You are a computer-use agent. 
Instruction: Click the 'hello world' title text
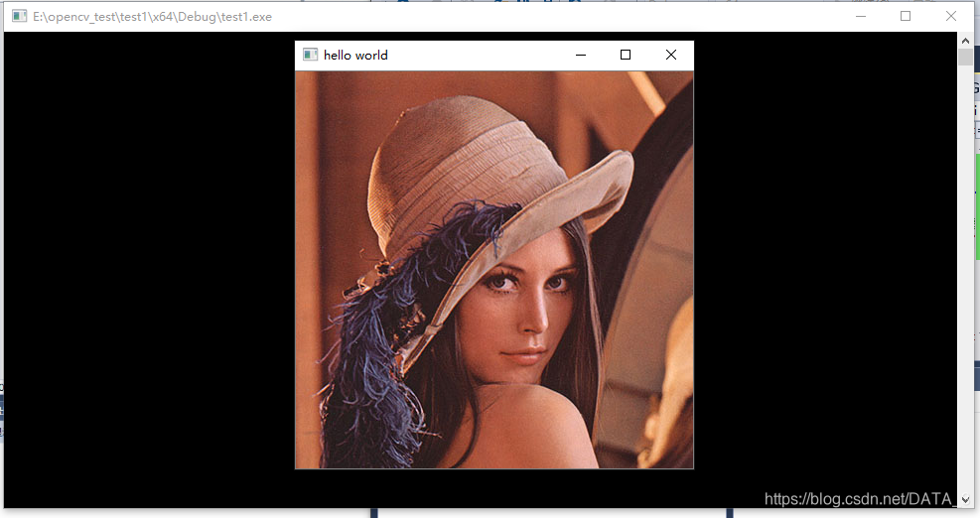tap(355, 55)
